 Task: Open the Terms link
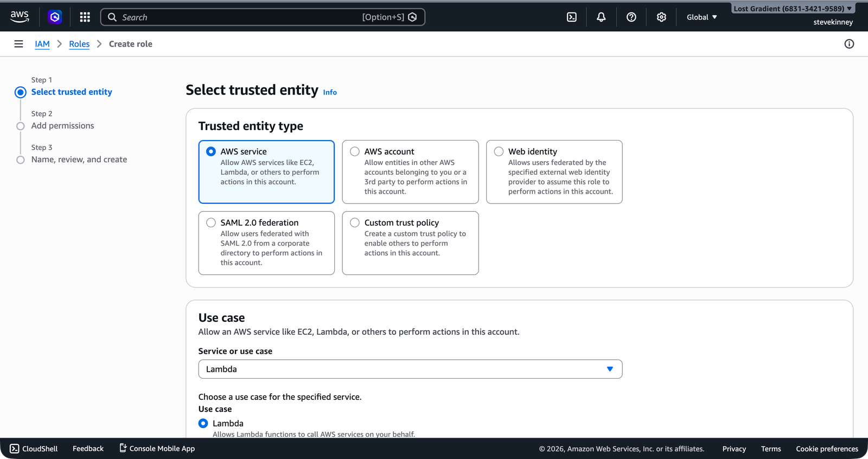pos(771,449)
